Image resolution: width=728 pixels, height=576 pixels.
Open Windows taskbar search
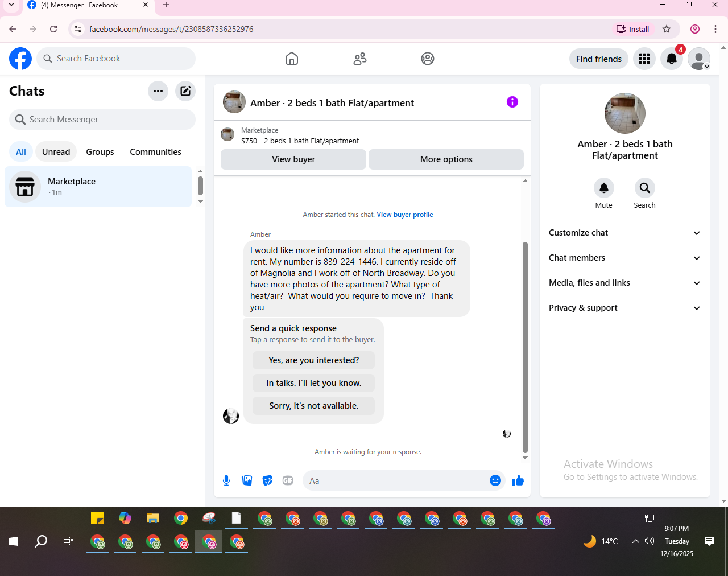coord(41,541)
